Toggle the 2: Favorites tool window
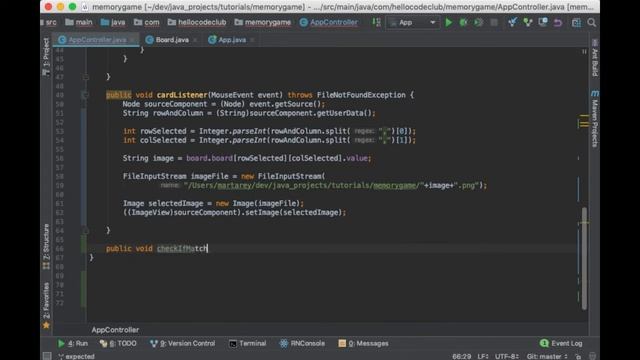This screenshot has width=640, height=360. coord(46,305)
